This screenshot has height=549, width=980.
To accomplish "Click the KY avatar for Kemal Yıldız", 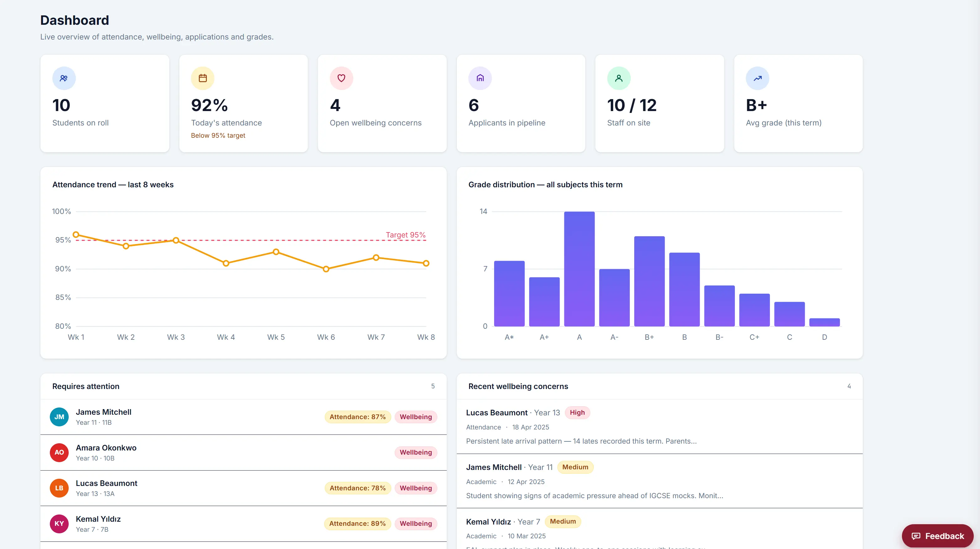I will point(59,524).
